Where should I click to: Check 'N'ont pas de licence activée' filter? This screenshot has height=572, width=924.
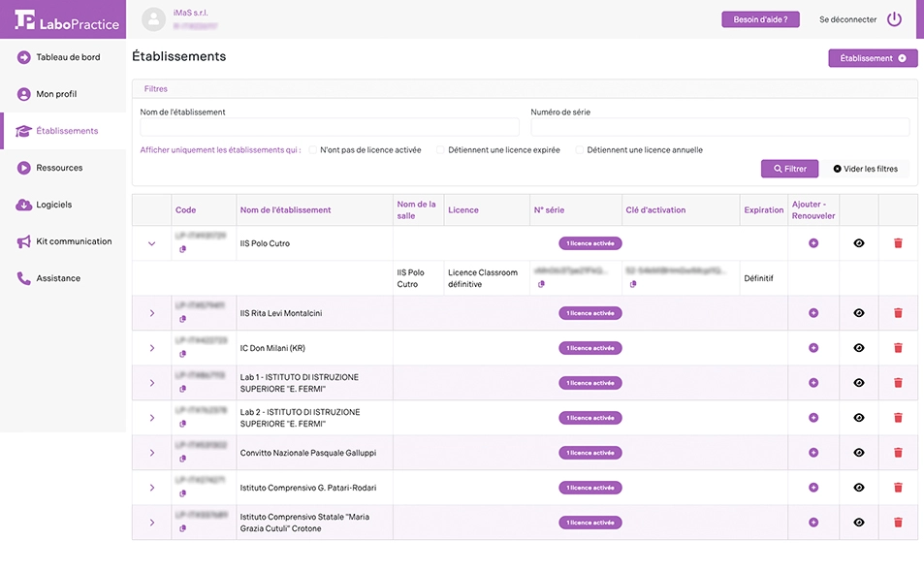pos(313,150)
